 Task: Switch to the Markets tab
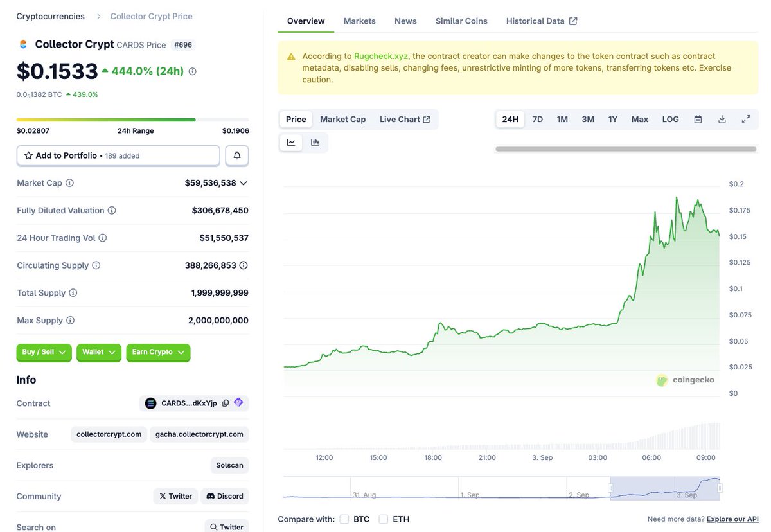[x=359, y=21]
